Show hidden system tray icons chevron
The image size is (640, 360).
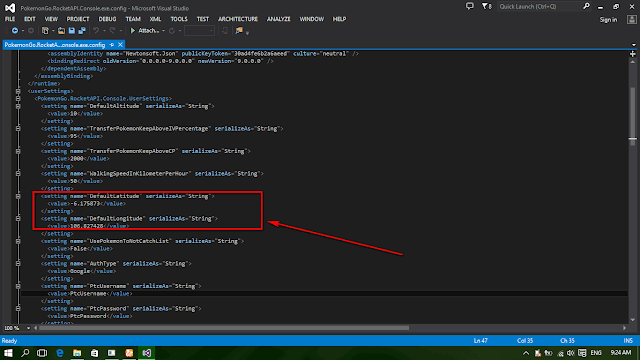coord(526,353)
